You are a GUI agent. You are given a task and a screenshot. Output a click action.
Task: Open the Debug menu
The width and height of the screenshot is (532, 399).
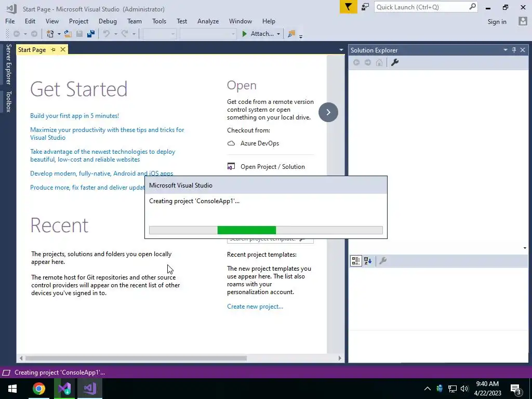[108, 21]
